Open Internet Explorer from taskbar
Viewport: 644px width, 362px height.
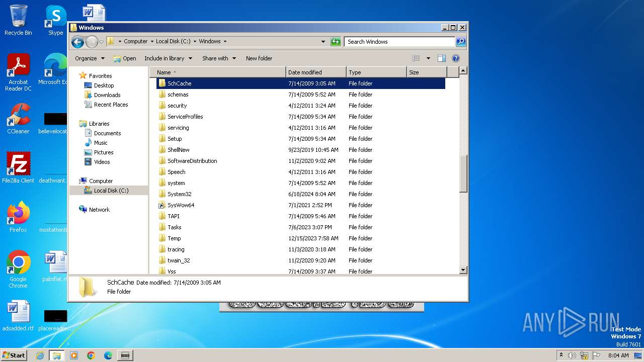click(x=40, y=355)
